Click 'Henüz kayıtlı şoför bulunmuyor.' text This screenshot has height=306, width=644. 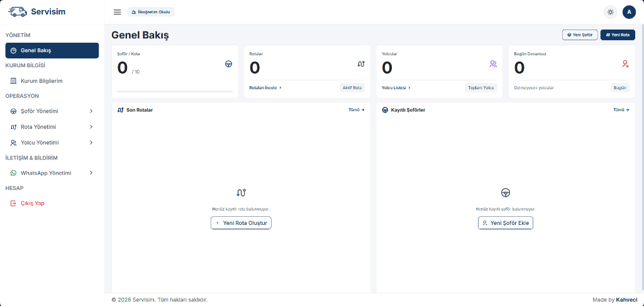click(506, 209)
